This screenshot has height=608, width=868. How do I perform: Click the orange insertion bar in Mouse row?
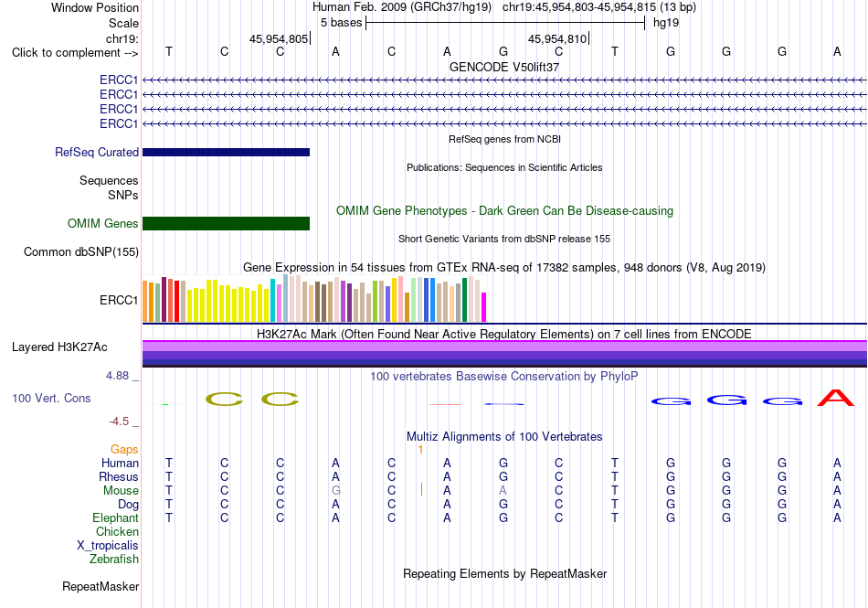(421, 489)
